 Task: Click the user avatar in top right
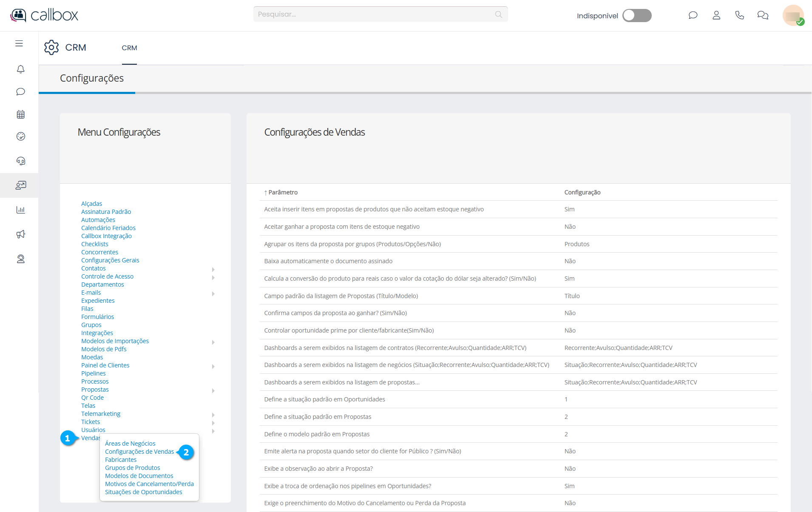793,16
